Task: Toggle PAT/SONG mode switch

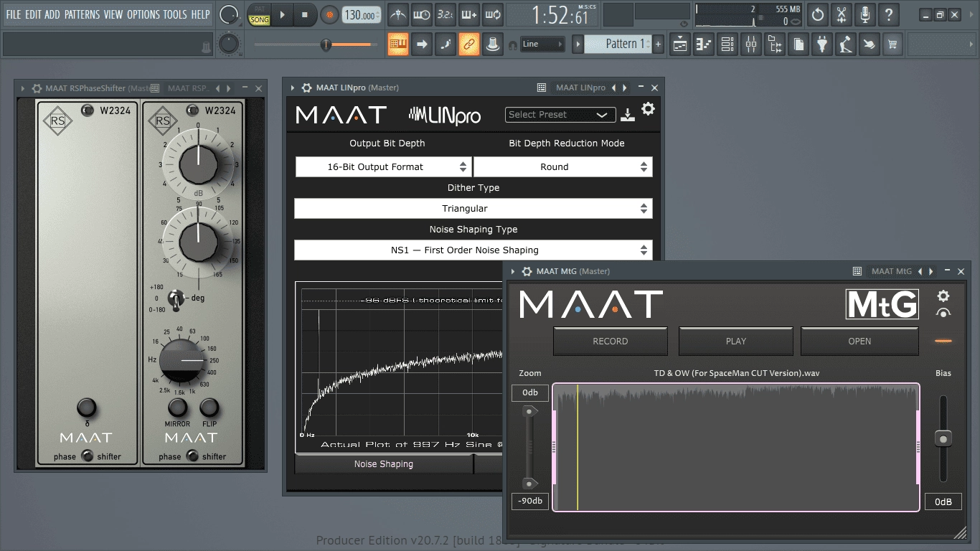Action: [259, 15]
